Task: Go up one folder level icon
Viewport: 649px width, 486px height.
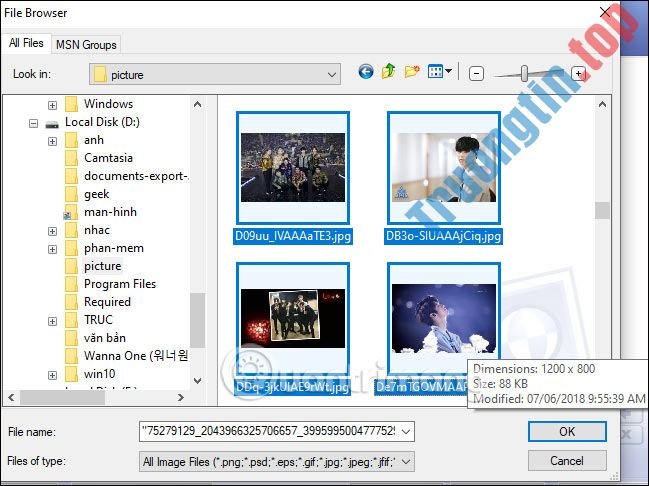Action: point(389,72)
